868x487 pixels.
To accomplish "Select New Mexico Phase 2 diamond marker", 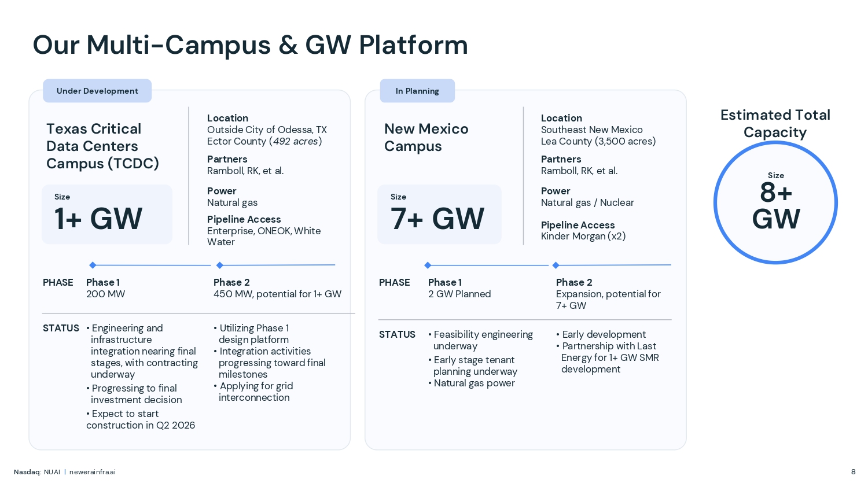I will [556, 265].
